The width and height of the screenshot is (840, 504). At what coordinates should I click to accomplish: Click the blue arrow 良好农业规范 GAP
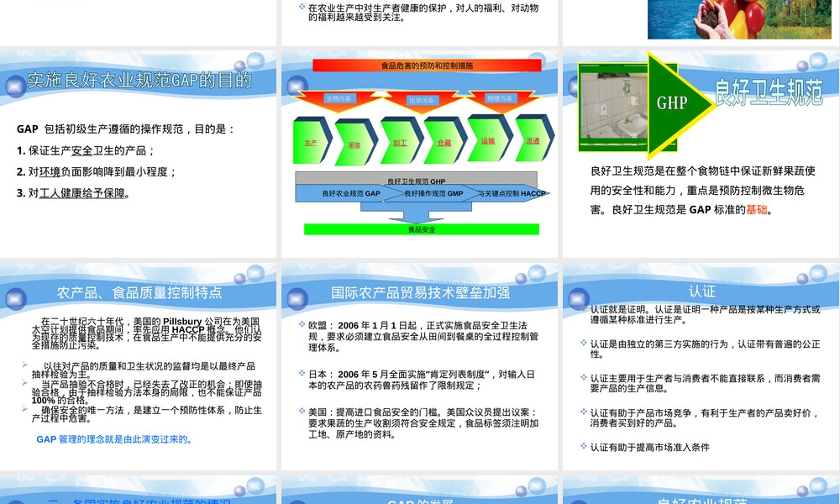tap(349, 193)
